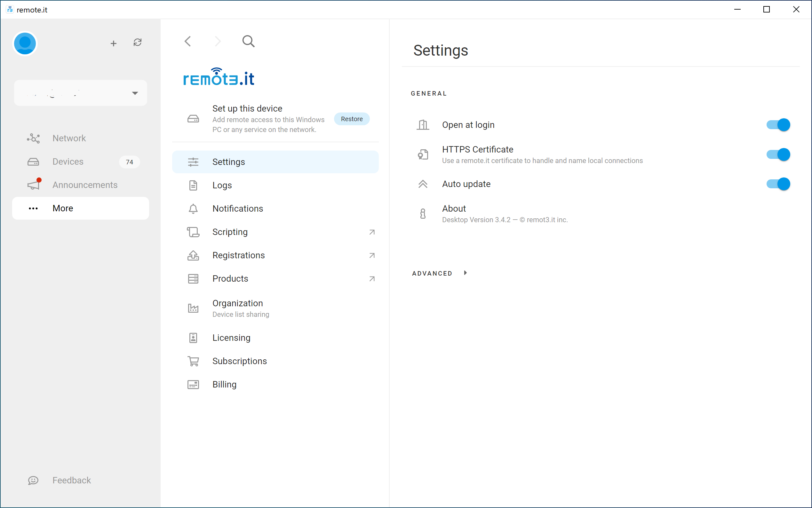Open the Registrations page

275,255
